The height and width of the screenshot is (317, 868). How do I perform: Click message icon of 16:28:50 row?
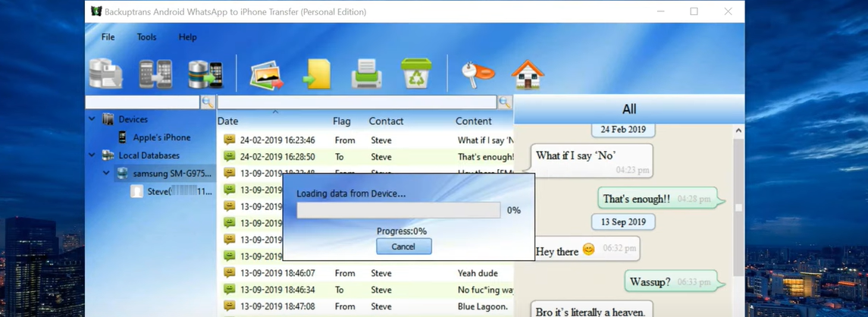click(x=229, y=157)
